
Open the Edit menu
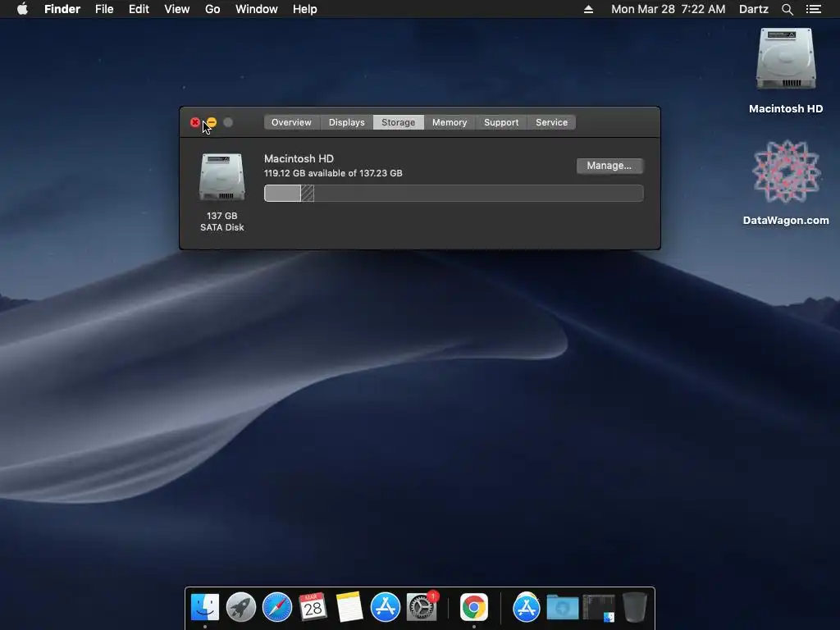click(x=139, y=9)
